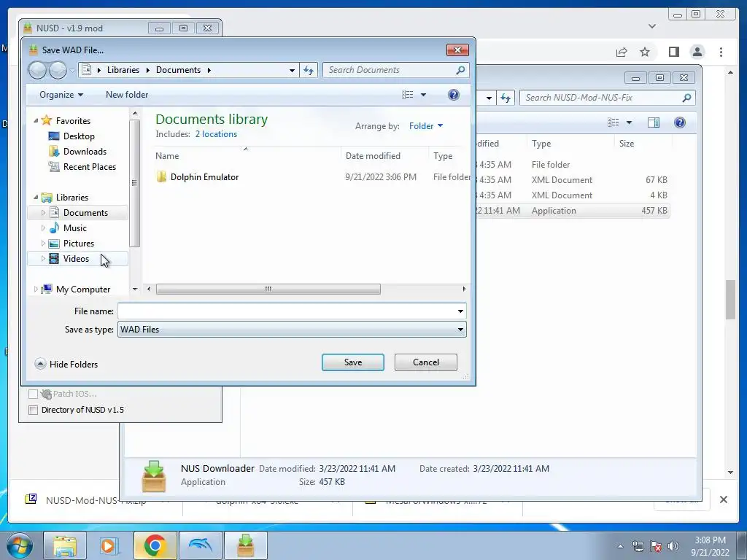Click Explorer window's change view icon
747x560 pixels.
tap(613, 122)
